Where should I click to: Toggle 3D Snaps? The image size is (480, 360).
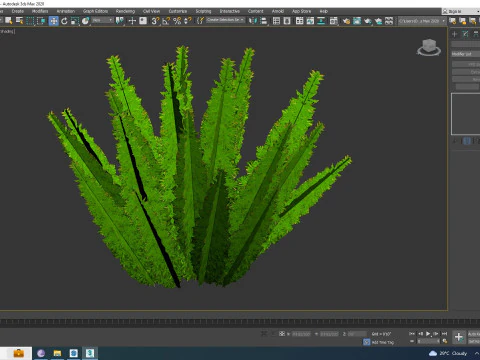155,21
